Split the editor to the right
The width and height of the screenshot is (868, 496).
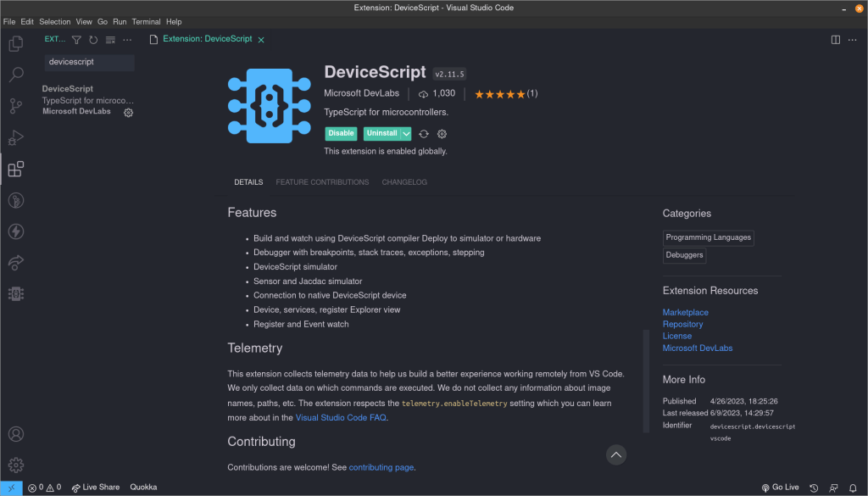(835, 39)
